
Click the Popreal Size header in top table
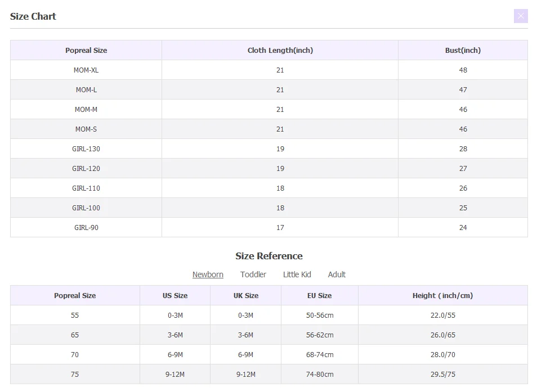pyautogui.click(x=86, y=50)
